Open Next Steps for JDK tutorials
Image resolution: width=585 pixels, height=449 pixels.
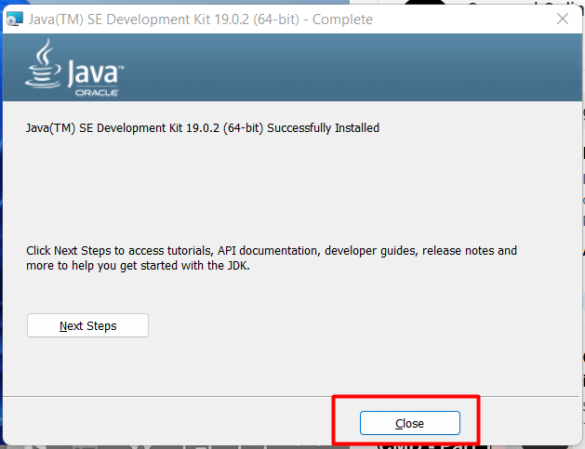point(88,325)
